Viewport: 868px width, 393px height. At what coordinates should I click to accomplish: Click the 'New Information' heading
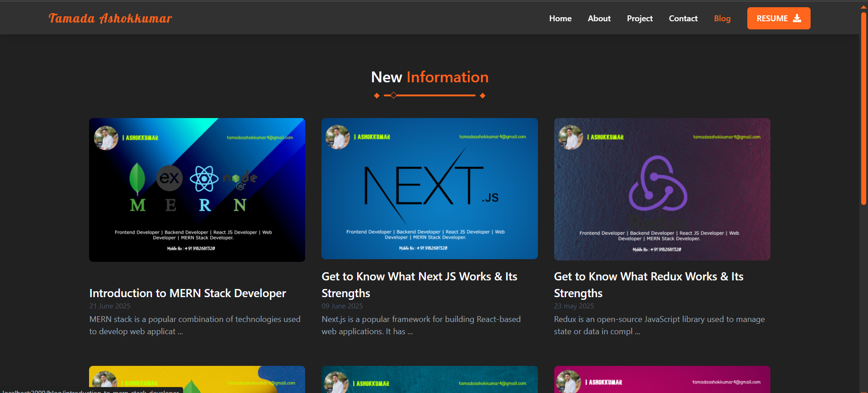point(429,77)
